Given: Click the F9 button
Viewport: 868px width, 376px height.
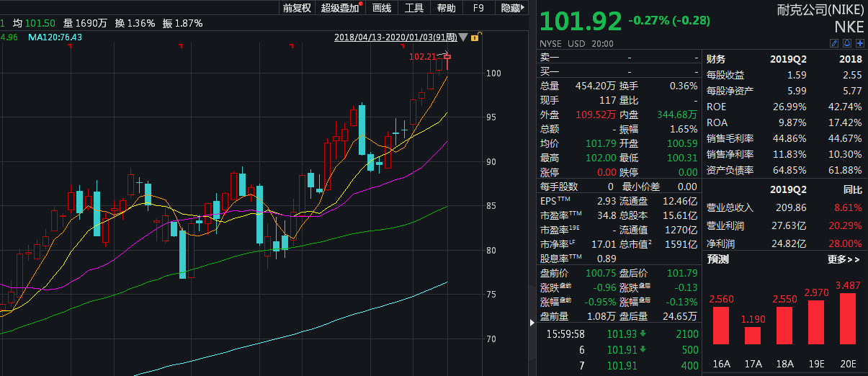Looking at the screenshot, I should click(x=478, y=8).
